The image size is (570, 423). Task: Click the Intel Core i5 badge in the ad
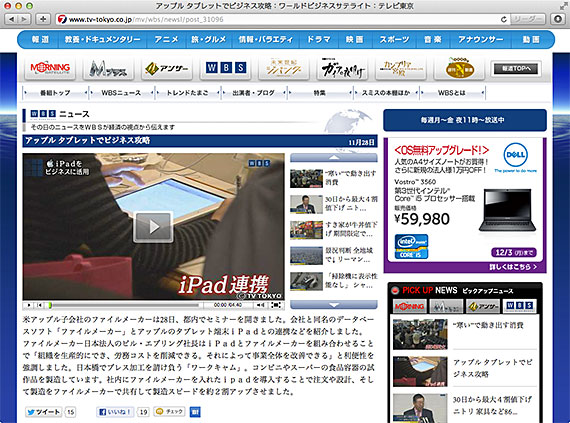pyautogui.click(x=411, y=246)
